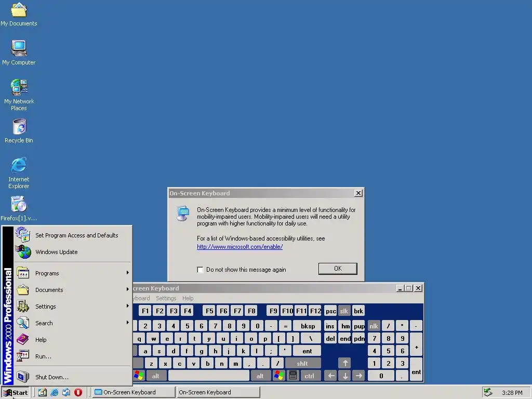532x399 pixels.
Task: Click the psc print screen key
Action: pos(330,311)
